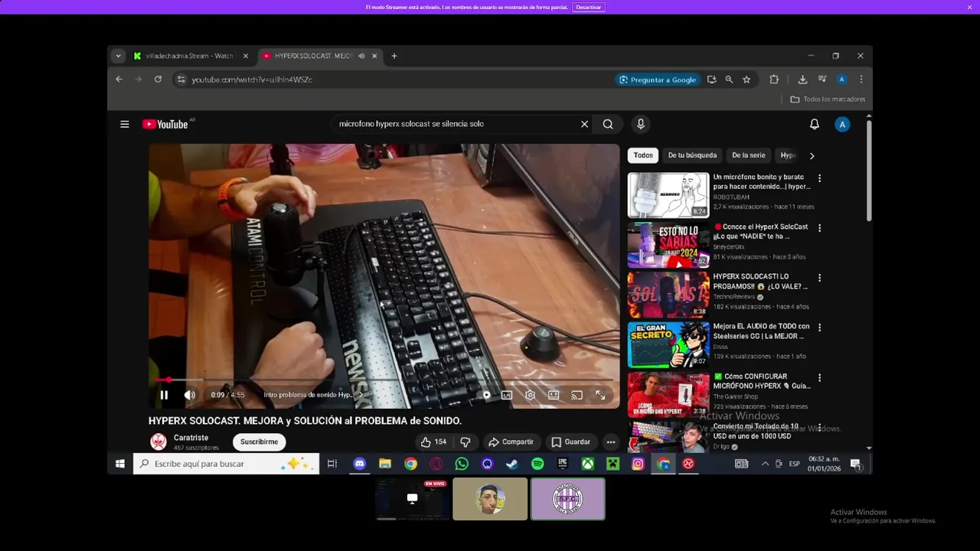
Task: Open Chrome three-dot menu
Action: coord(861,80)
